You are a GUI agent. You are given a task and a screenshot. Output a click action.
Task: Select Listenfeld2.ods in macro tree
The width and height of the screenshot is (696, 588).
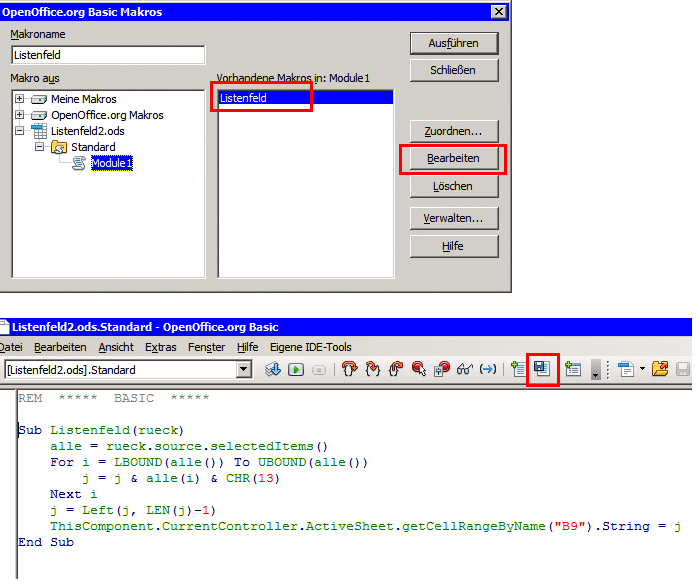click(87, 131)
